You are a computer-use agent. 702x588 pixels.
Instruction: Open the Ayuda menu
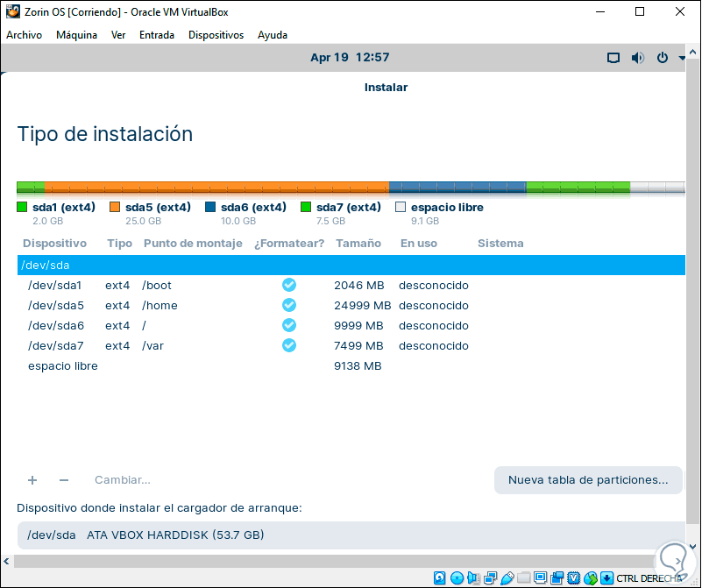(x=273, y=35)
